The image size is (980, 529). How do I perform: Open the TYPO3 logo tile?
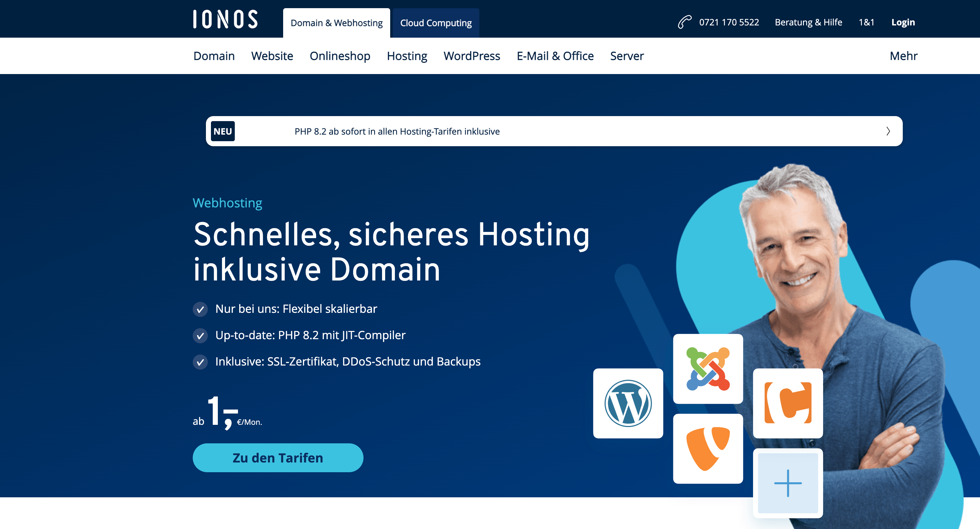coord(708,449)
